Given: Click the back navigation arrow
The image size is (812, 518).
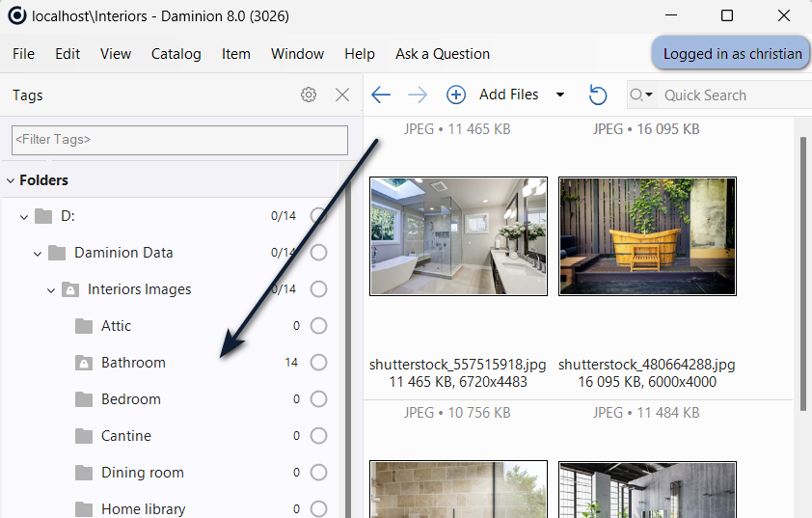Looking at the screenshot, I should point(381,95).
